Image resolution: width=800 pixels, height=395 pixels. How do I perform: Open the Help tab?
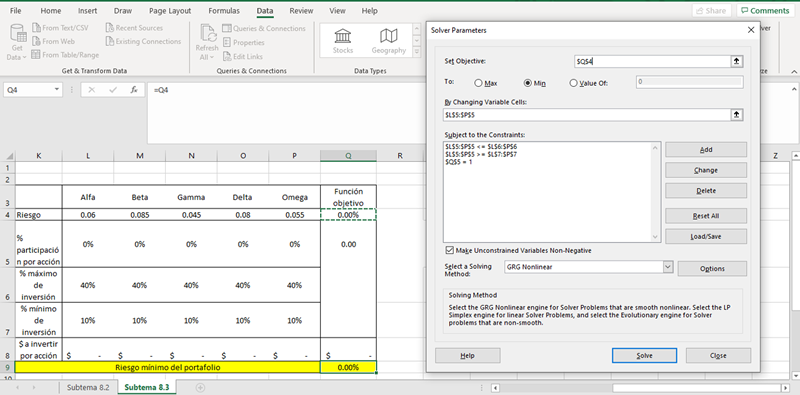369,11
